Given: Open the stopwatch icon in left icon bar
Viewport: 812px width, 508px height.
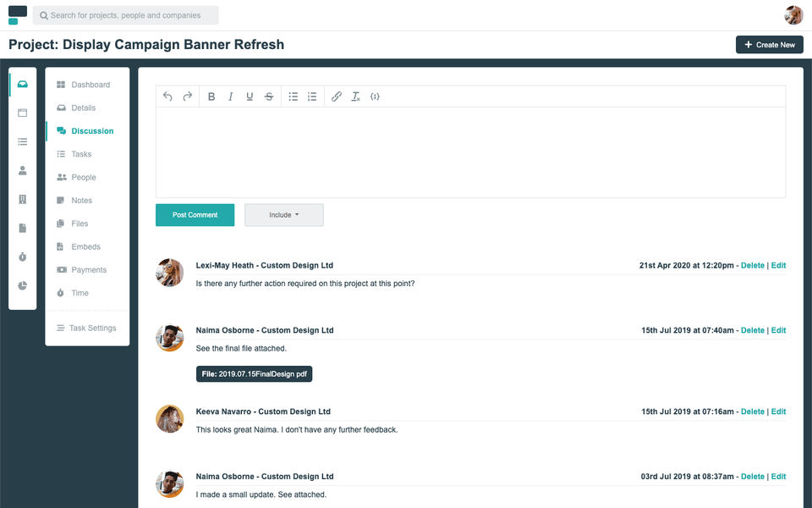Looking at the screenshot, I should (x=22, y=257).
